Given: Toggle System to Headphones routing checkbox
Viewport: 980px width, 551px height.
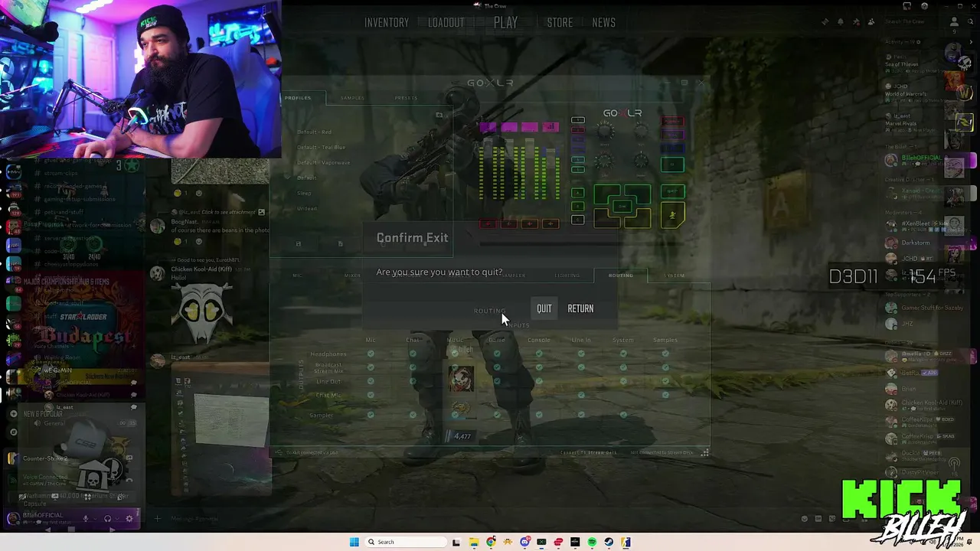Looking at the screenshot, I should pos(623,354).
